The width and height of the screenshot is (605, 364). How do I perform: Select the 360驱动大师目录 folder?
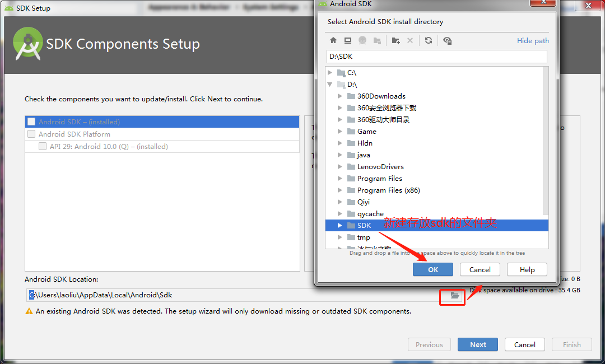click(x=384, y=119)
